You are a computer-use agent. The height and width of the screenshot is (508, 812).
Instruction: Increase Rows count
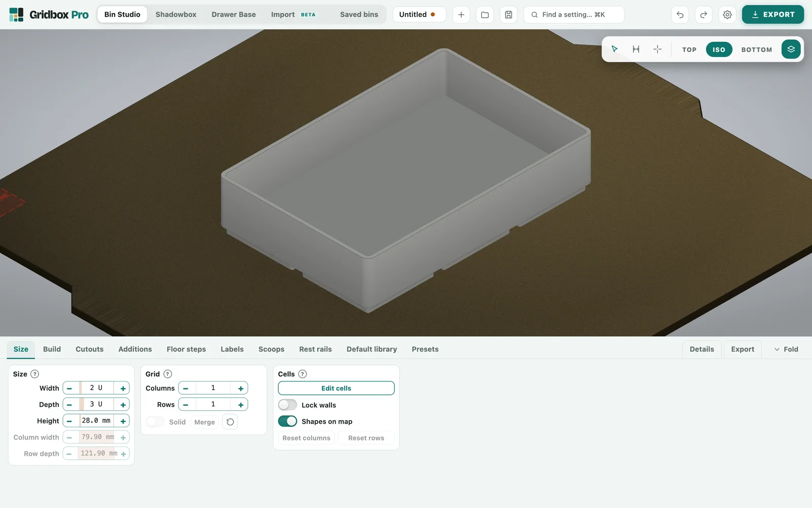tap(241, 404)
